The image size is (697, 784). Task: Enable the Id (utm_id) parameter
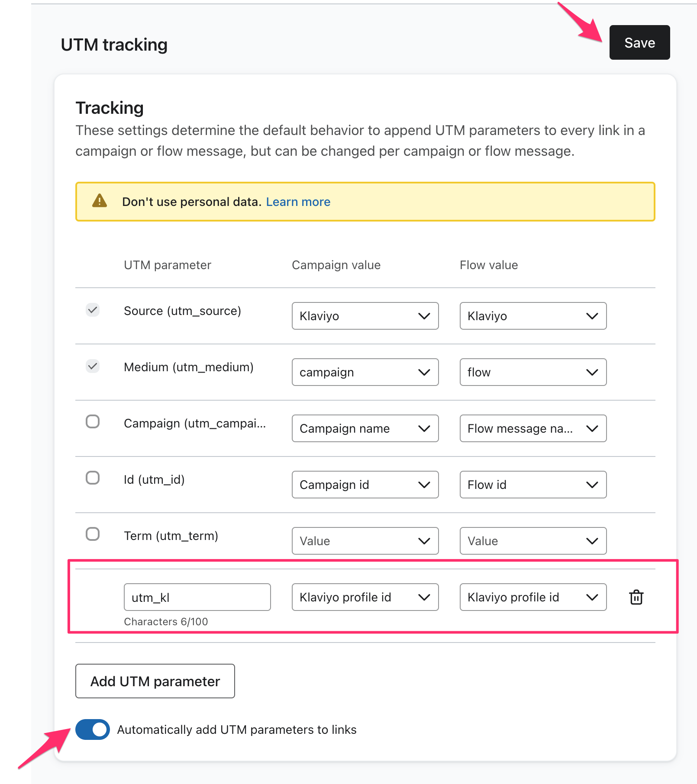click(92, 478)
